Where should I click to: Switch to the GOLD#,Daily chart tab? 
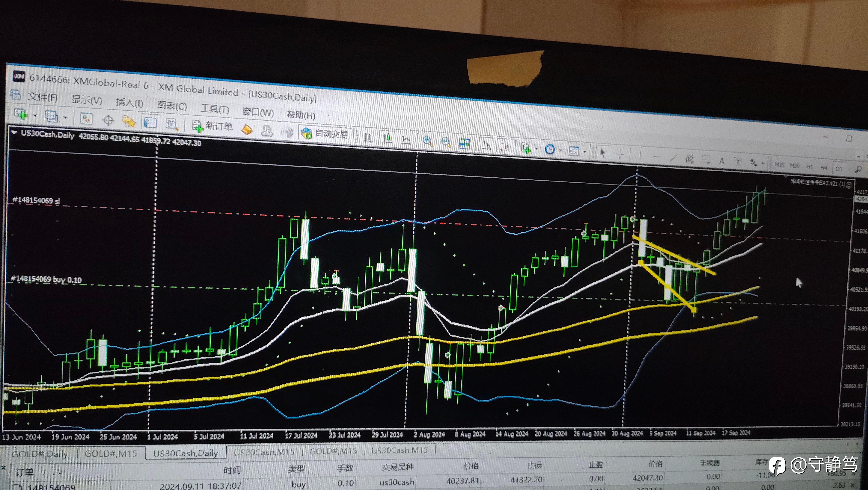[x=40, y=454]
